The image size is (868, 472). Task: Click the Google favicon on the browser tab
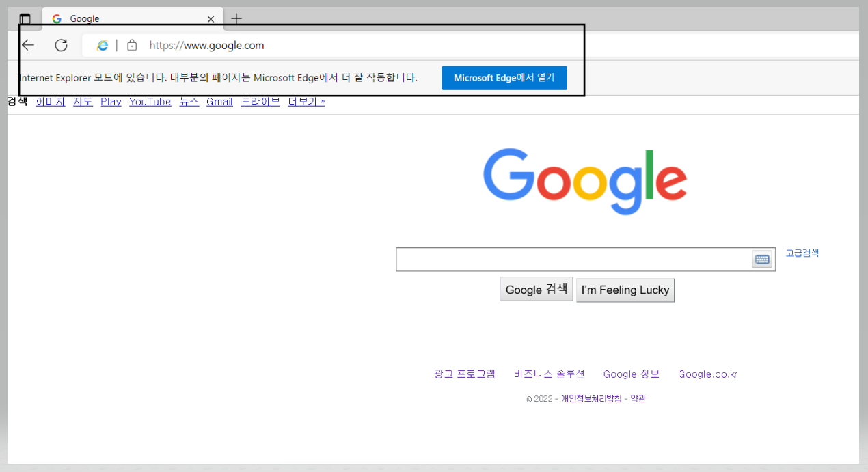[56, 18]
